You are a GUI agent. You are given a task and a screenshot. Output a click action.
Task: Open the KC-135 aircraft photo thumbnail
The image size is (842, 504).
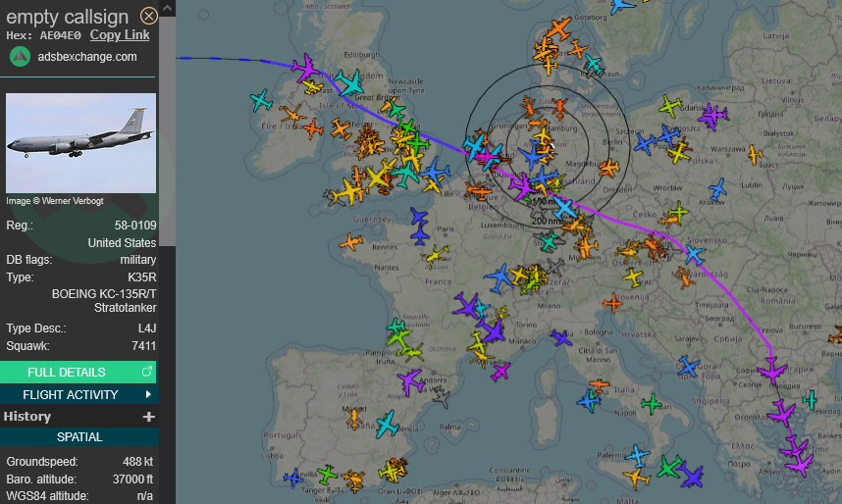tap(81, 143)
